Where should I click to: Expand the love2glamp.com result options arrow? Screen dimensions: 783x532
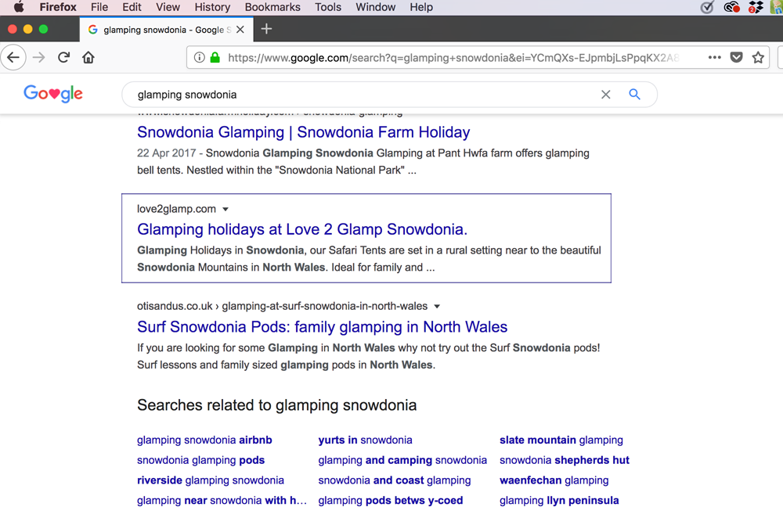tap(226, 209)
